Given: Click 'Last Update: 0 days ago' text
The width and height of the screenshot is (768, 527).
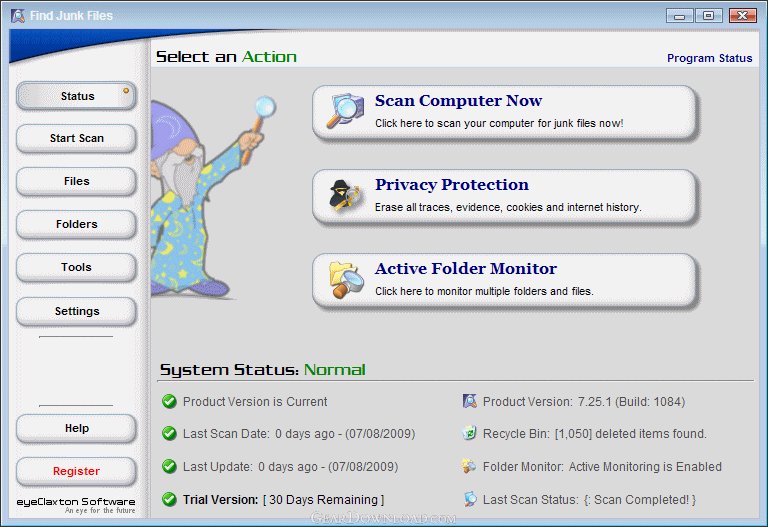Looking at the screenshot, I should point(290,467).
